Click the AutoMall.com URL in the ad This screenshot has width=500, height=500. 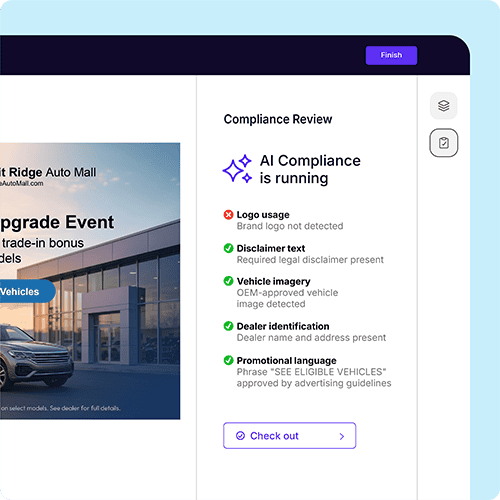click(22, 183)
